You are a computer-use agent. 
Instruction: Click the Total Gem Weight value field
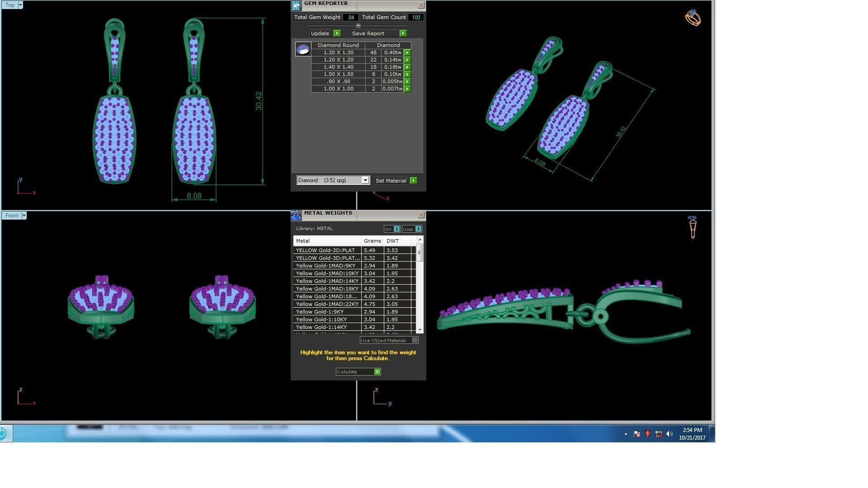click(351, 18)
